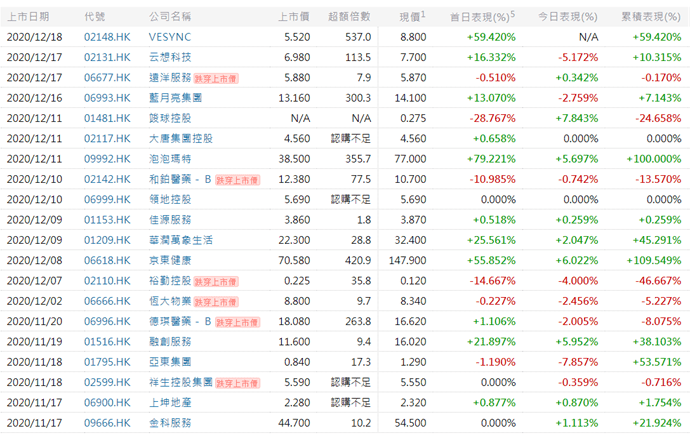Open 遠洋服務 company page
The image size is (690, 438).
coord(170,77)
